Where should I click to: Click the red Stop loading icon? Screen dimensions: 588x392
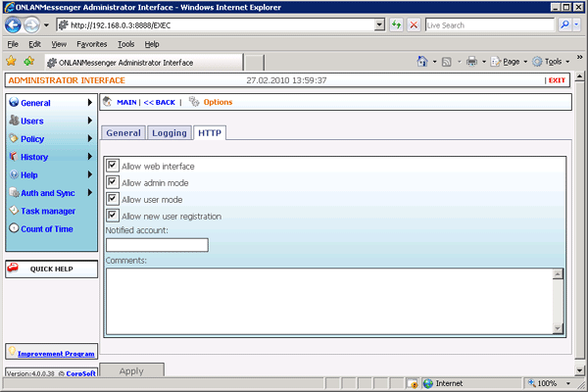[414, 25]
